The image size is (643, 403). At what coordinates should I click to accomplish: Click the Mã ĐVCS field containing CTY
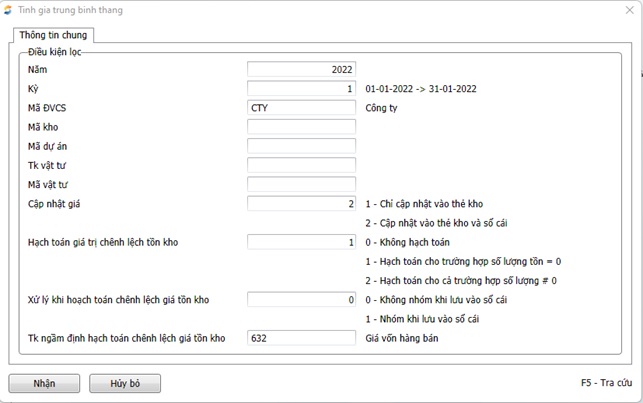tap(301, 107)
